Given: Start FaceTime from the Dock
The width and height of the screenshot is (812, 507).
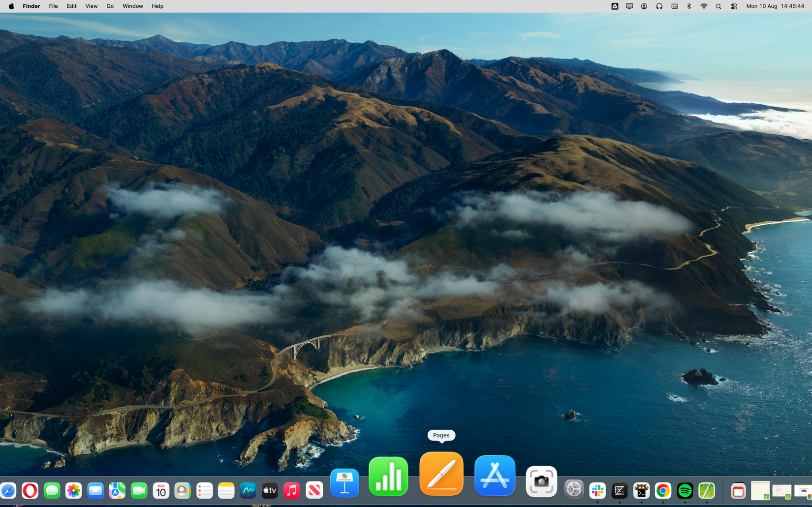Looking at the screenshot, I should (x=139, y=490).
